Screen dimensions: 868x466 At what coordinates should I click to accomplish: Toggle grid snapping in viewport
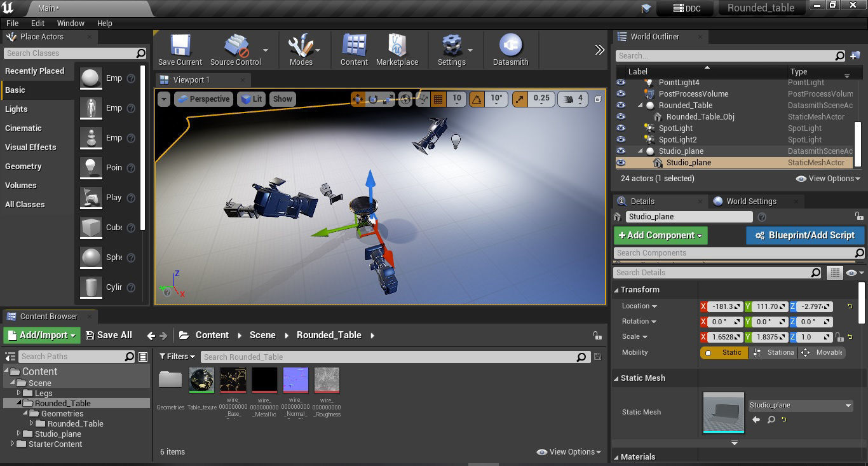tap(438, 99)
